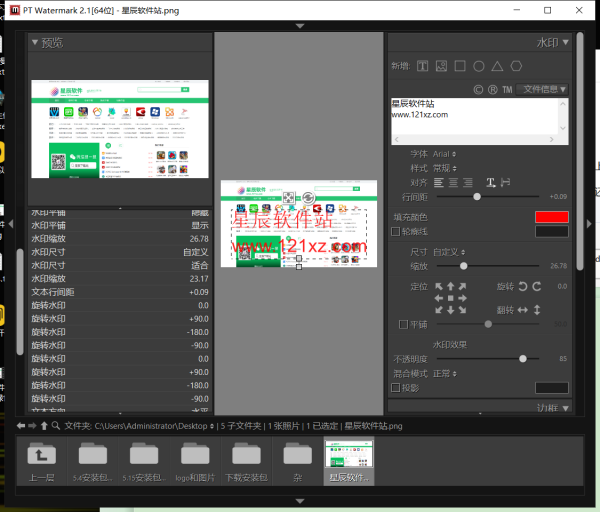Open the logo和图片 folder

click(195, 461)
